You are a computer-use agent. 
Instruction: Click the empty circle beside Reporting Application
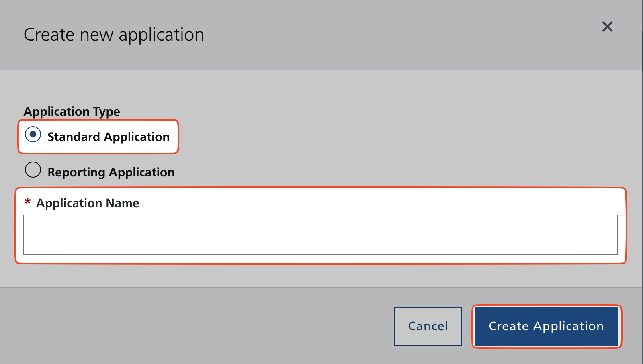coord(33,170)
